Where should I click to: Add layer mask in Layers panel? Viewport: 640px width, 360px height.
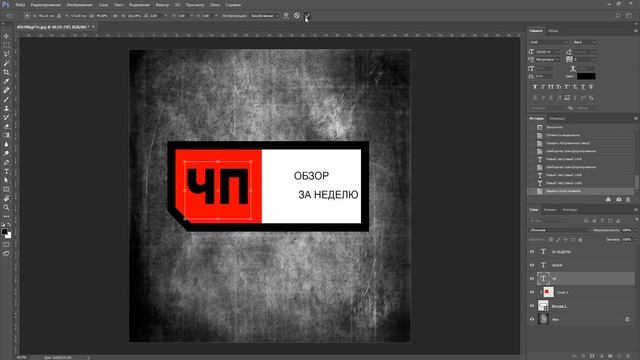point(592,356)
